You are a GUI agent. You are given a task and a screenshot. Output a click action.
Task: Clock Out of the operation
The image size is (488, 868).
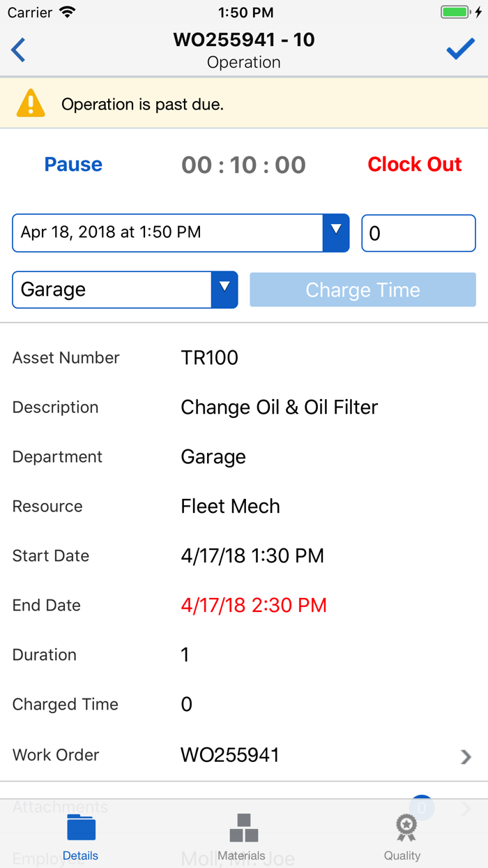(x=414, y=165)
